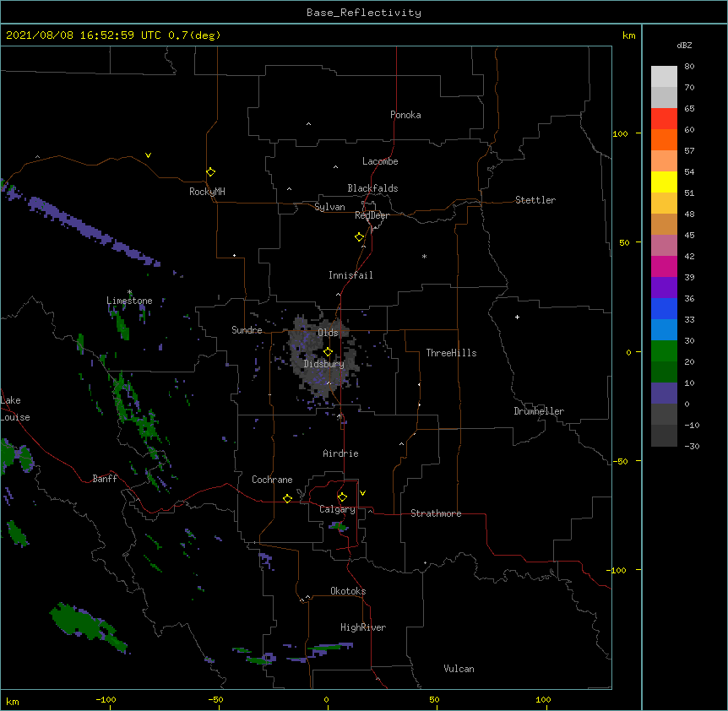This screenshot has height=711, width=728.
Task: Click the Sylvan label
Action: (x=329, y=207)
